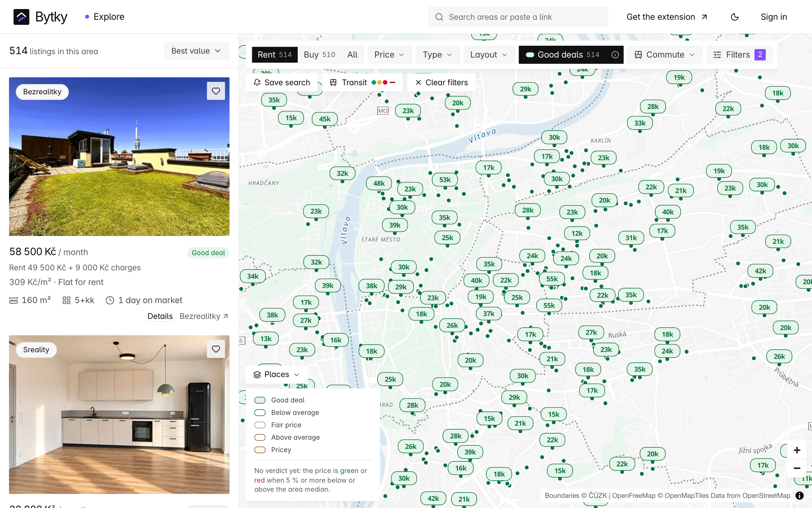Select the Buy 510 tab
This screenshot has height=508, width=812.
click(x=319, y=55)
